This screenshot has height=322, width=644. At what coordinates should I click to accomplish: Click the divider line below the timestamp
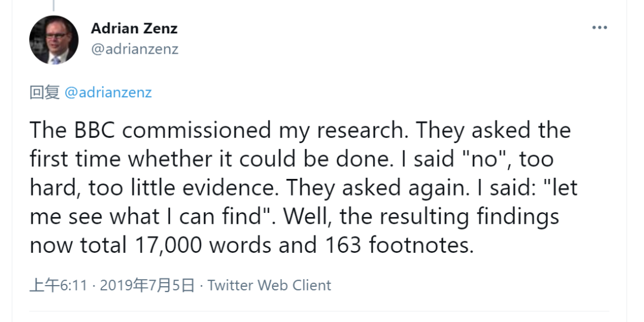click(319, 311)
